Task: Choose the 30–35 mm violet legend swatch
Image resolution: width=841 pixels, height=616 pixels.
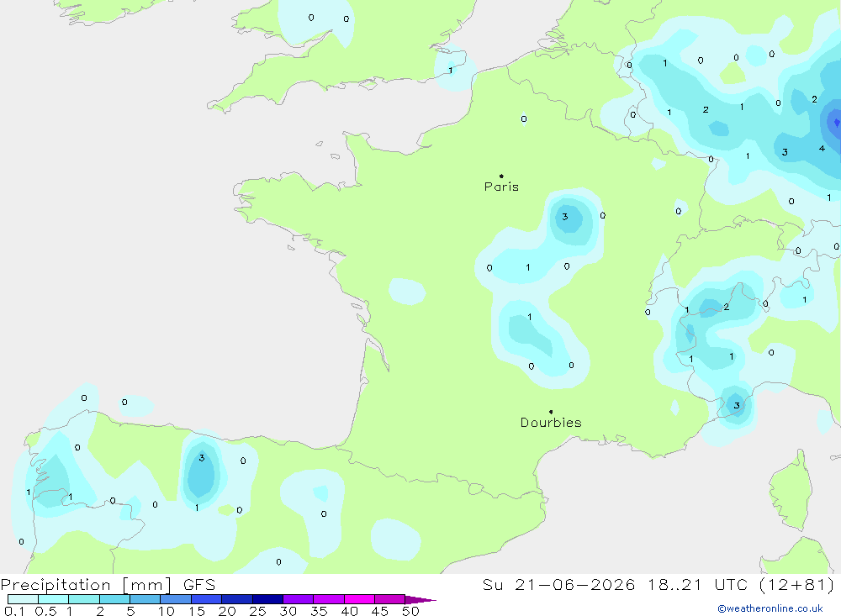Action: click(x=299, y=599)
